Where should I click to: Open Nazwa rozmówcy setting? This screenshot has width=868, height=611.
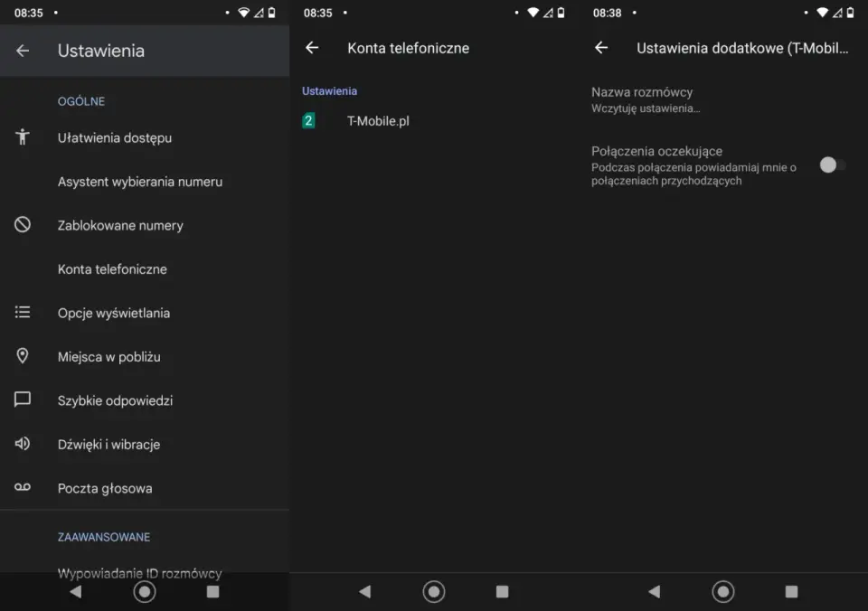coord(723,99)
